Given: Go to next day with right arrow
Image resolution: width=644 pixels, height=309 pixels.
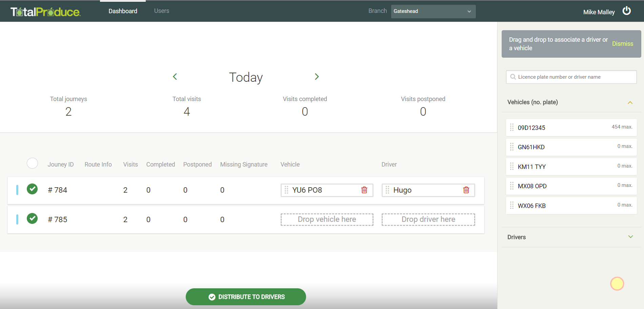Looking at the screenshot, I should (317, 77).
